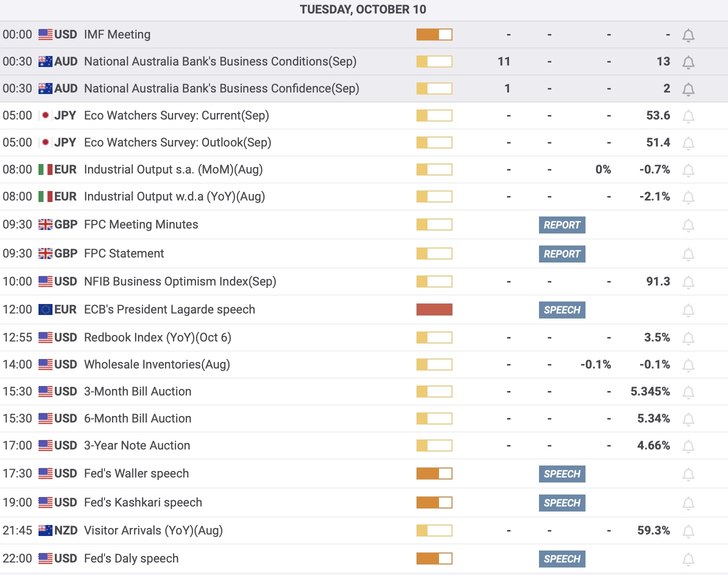The image size is (728, 575).
Task: Click bell icon for Redbook Index row
Action: point(688,338)
